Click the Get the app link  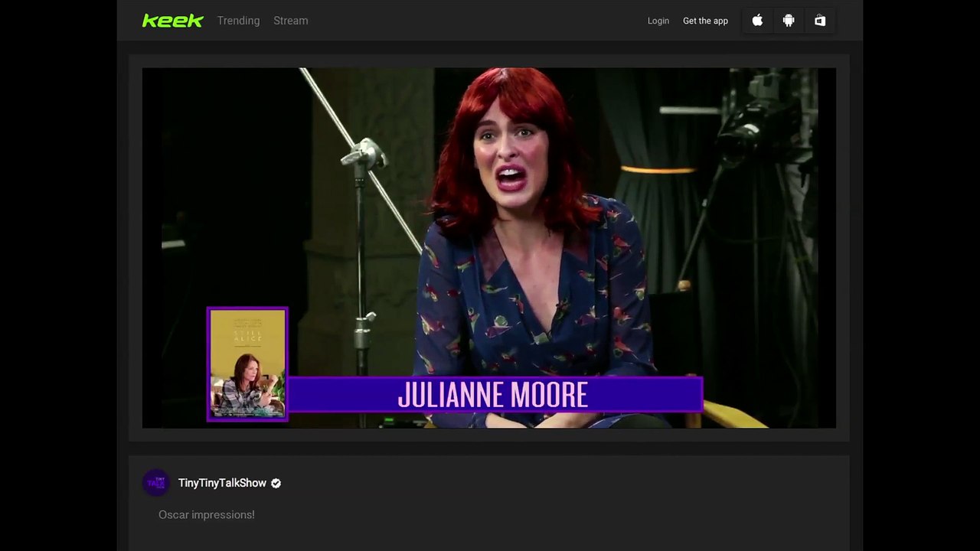pyautogui.click(x=705, y=21)
